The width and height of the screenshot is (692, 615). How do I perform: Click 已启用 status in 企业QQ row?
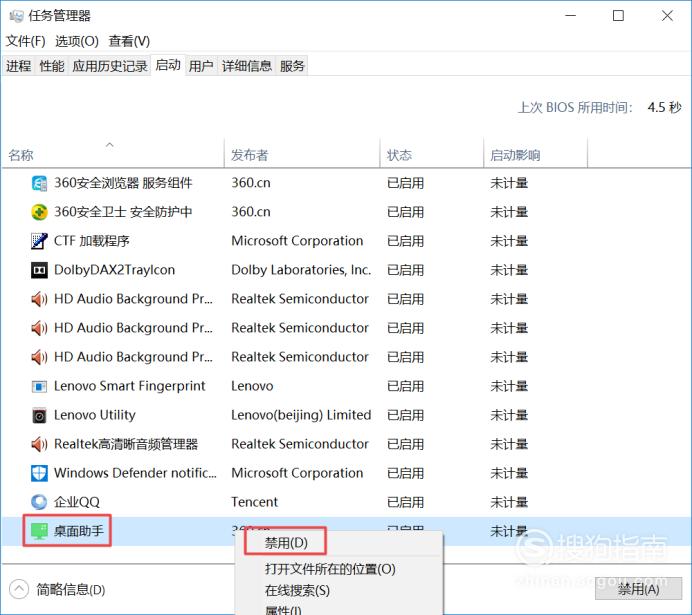[x=406, y=502]
